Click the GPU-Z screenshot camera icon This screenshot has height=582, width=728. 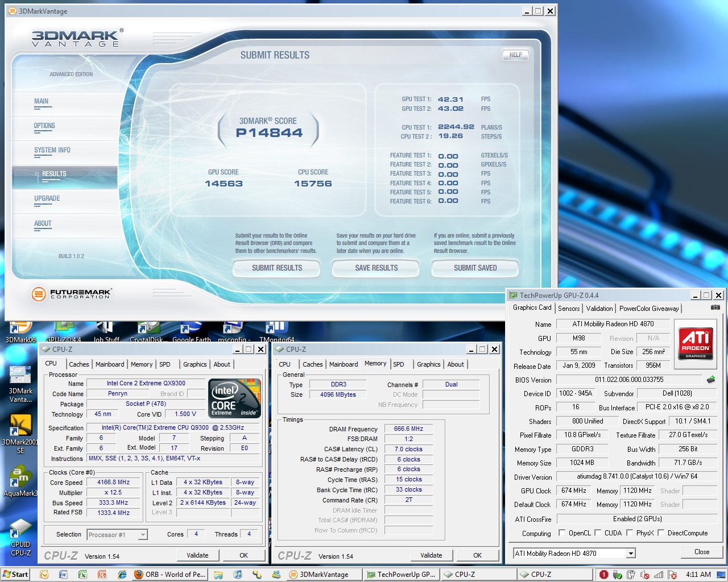click(x=715, y=307)
